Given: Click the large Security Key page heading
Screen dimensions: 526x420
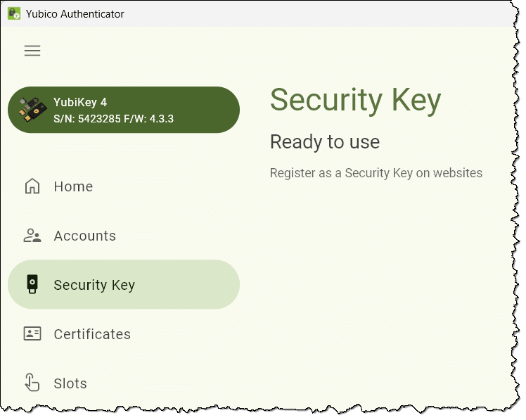Looking at the screenshot, I should pos(356,100).
